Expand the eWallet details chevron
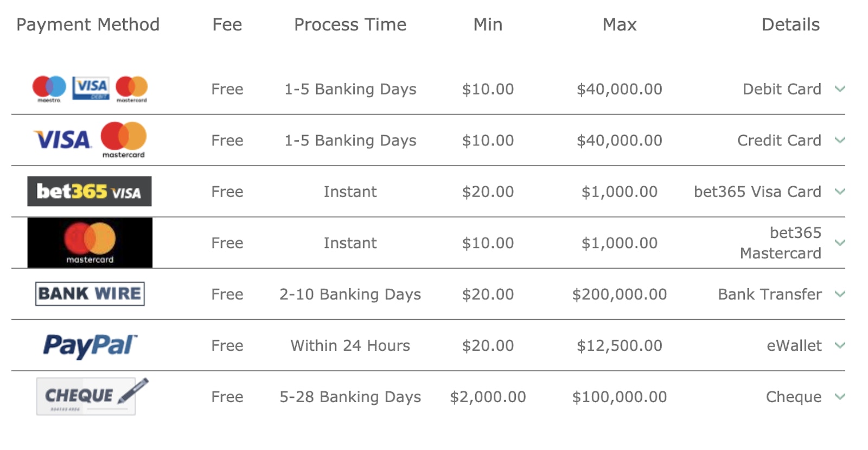This screenshot has height=450, width=868. 840,345
